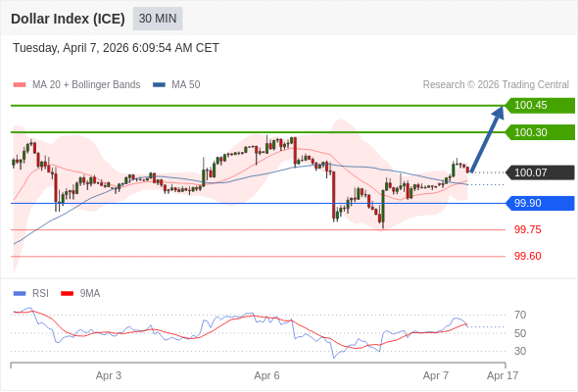Click the RSI 50 axis value
The width and height of the screenshot is (578, 392).
coord(520,333)
